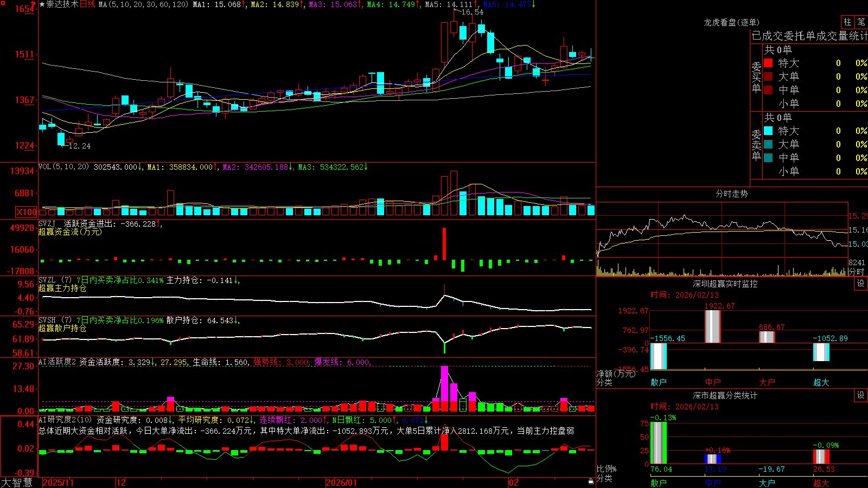Click the 超赢主力持仓 indicator label
Viewport: 868px width, 488px height.
tap(62, 288)
